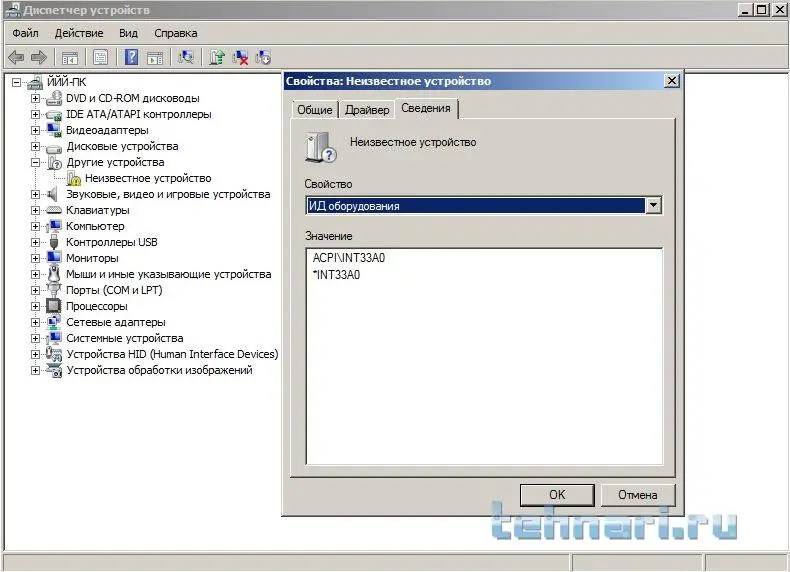
Task: Expand the Мониторы node
Action: point(35,258)
